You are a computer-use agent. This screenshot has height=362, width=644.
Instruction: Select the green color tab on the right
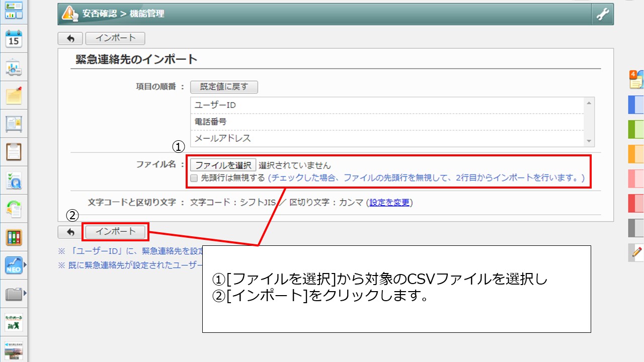click(x=636, y=130)
